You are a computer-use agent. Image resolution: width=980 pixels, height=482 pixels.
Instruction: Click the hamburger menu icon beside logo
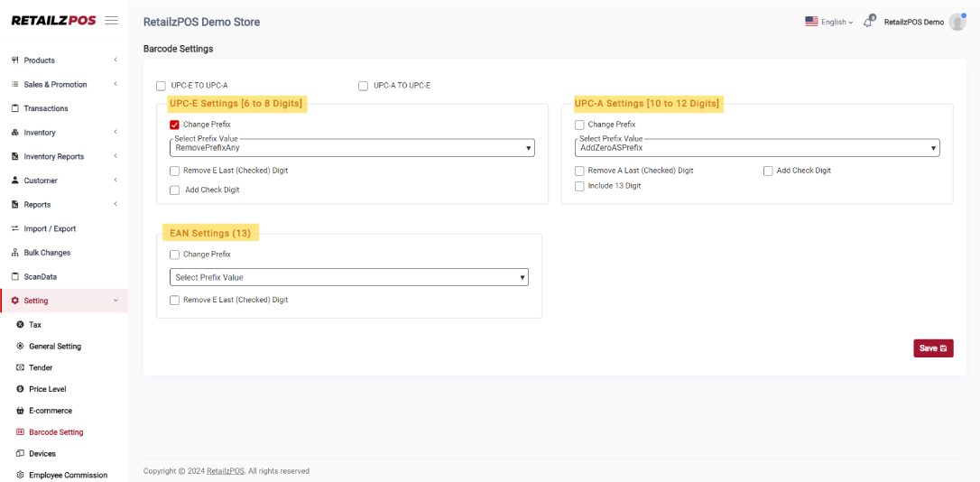coord(112,20)
